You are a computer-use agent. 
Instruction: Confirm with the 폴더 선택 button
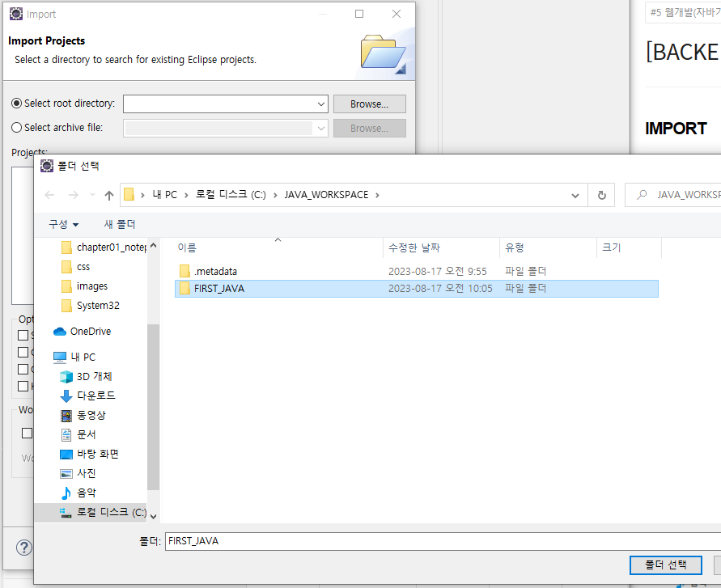(x=665, y=565)
